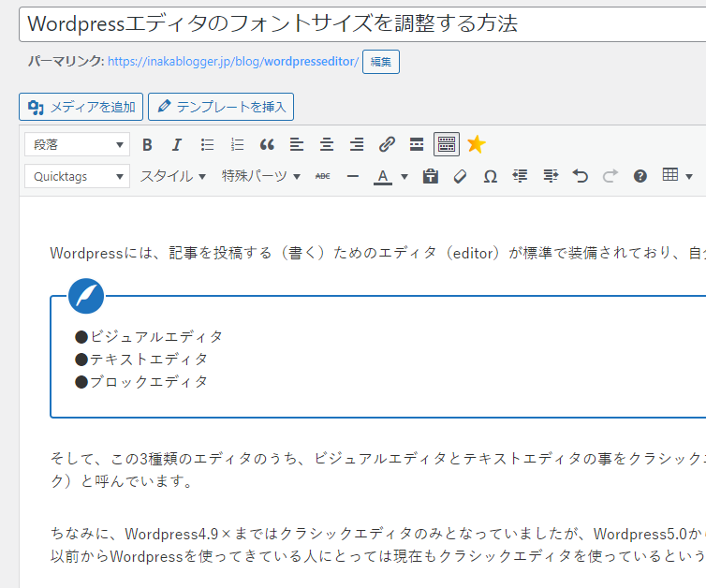Insert a bulleted list
This screenshot has width=706, height=588.
coord(207,144)
